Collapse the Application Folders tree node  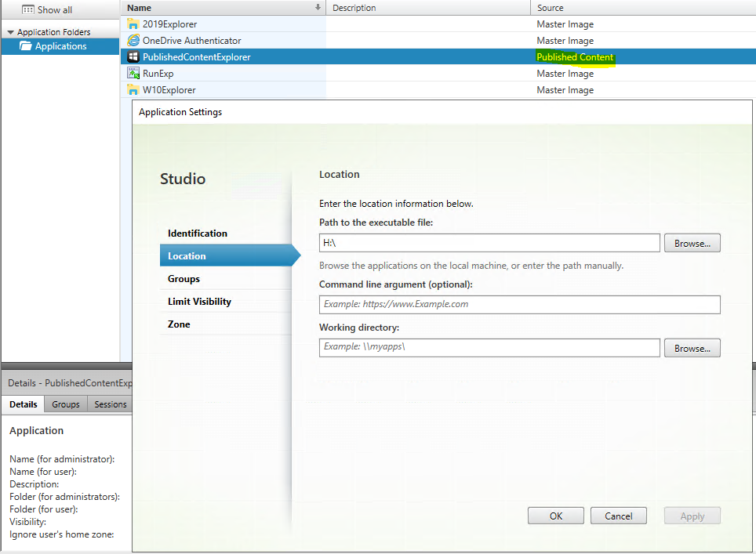10,32
